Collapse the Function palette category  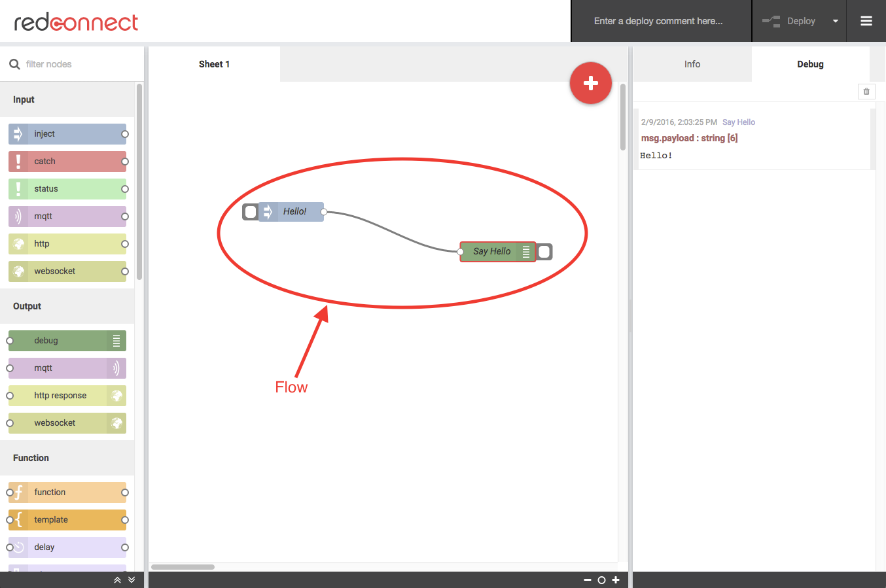pyautogui.click(x=67, y=458)
